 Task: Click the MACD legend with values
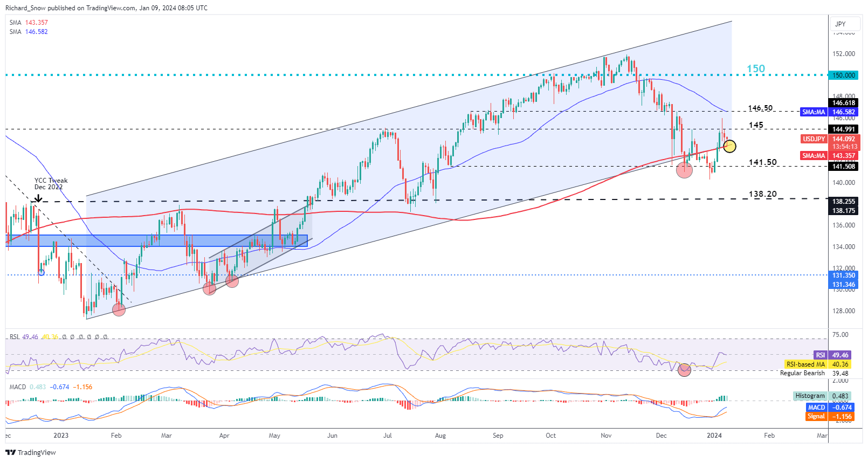coord(51,387)
